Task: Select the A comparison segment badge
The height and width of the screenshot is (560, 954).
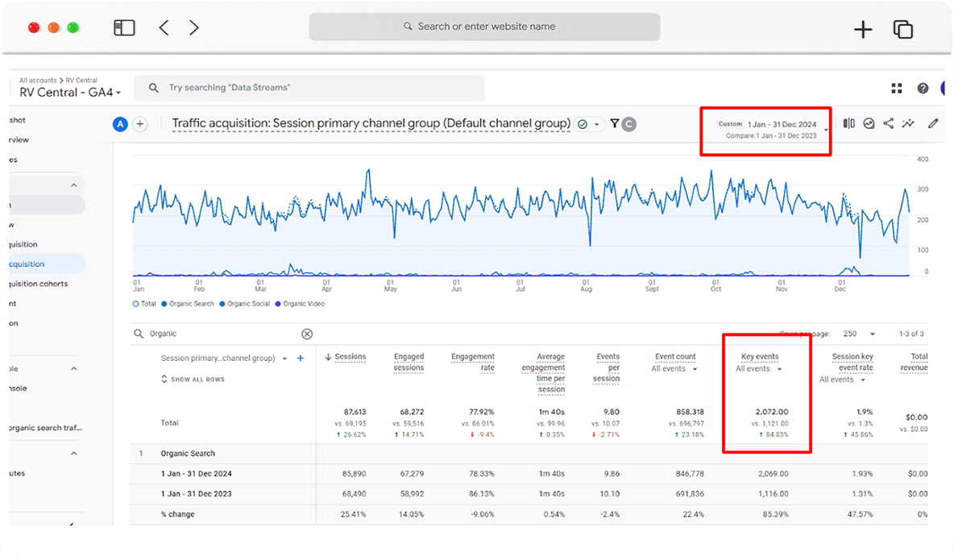Action: pos(121,124)
